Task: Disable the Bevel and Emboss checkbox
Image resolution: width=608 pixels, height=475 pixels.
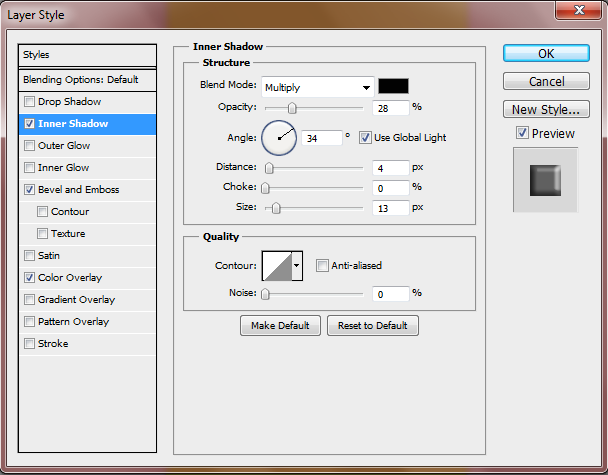Action: pyautogui.click(x=29, y=190)
